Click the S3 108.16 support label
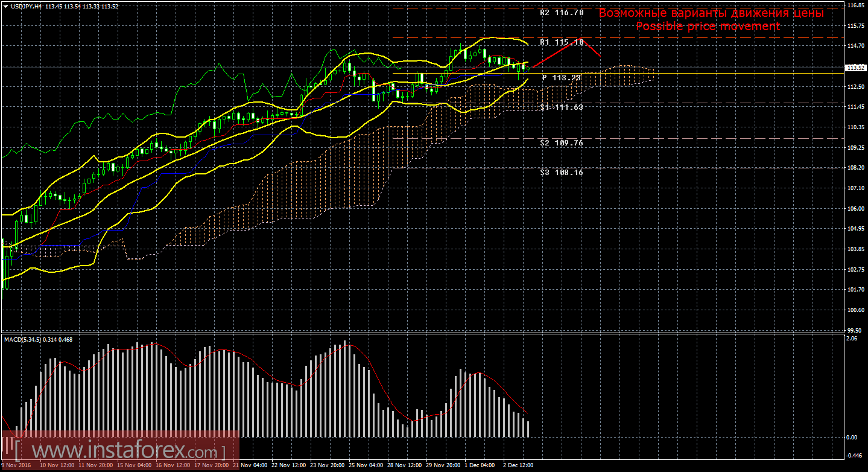Image resolution: width=868 pixels, height=472 pixels. click(562, 173)
